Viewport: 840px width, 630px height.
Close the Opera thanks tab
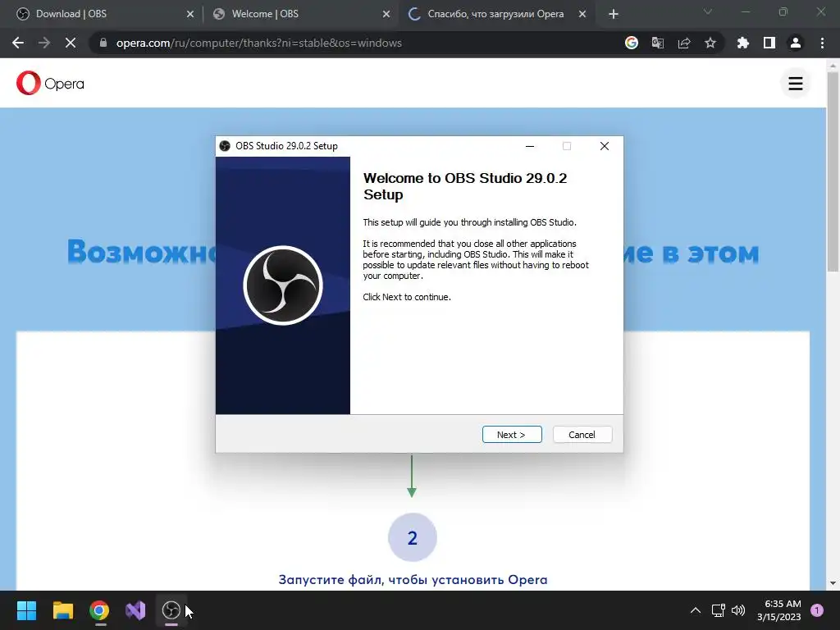(582, 15)
